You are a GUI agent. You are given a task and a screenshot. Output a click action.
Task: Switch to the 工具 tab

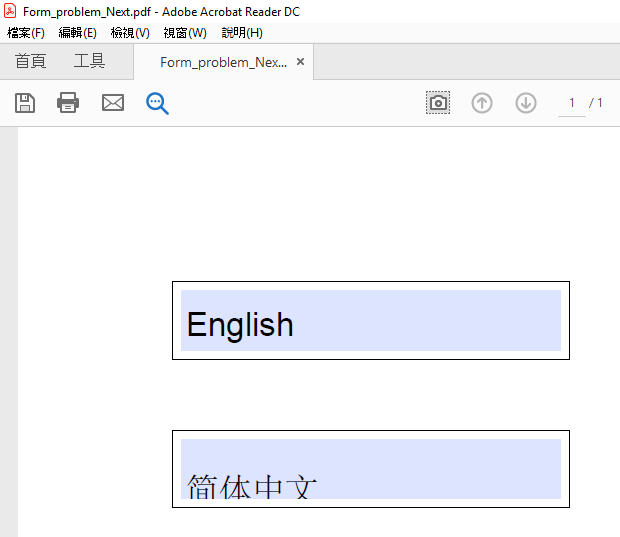tap(89, 62)
